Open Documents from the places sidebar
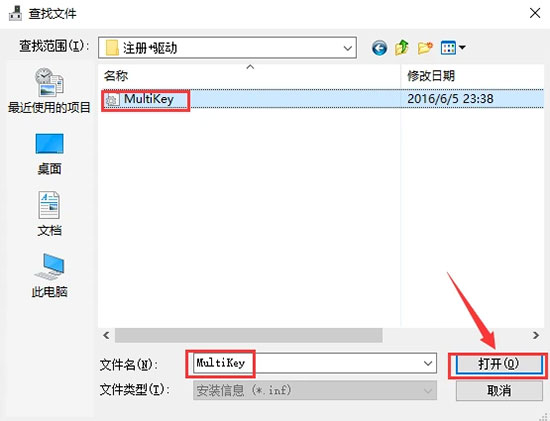The width and height of the screenshot is (550, 421). [x=49, y=214]
